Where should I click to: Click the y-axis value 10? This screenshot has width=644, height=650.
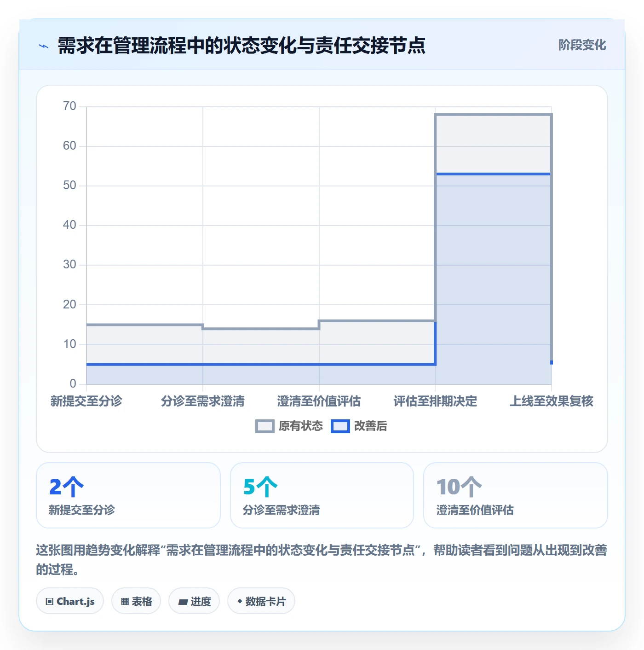pos(69,344)
